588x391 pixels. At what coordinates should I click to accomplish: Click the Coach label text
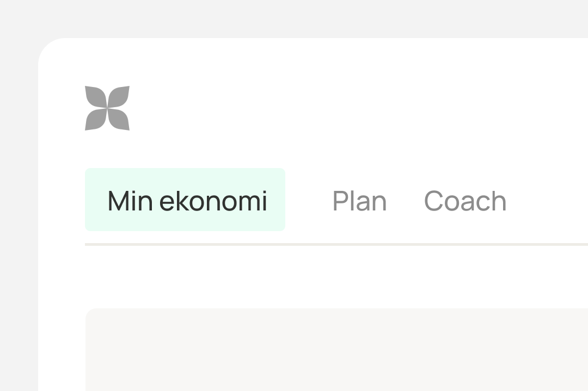click(465, 201)
